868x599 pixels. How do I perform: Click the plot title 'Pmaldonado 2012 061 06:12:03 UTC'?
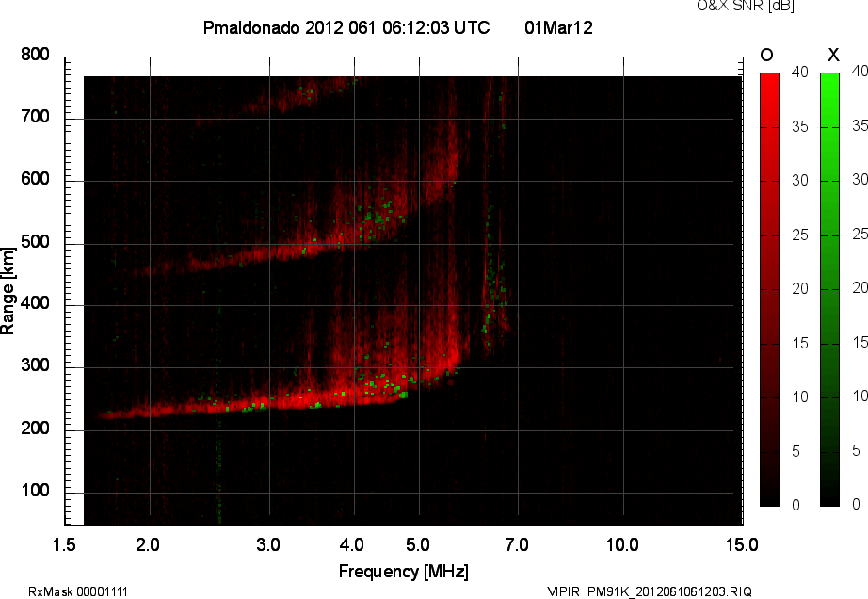(346, 27)
